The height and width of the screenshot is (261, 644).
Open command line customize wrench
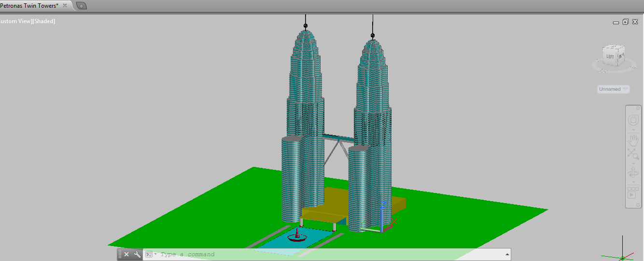tap(137, 254)
